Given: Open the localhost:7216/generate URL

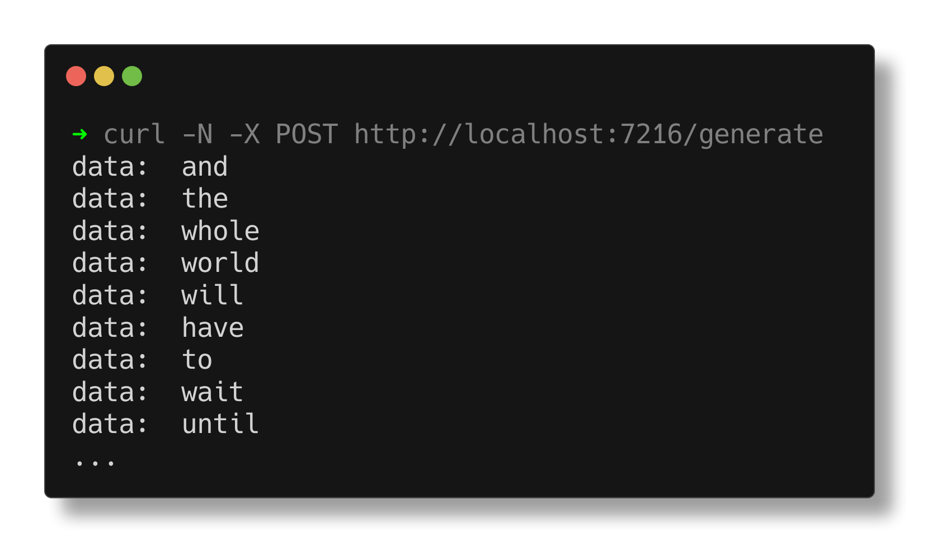Looking at the screenshot, I should pyautogui.click(x=588, y=134).
